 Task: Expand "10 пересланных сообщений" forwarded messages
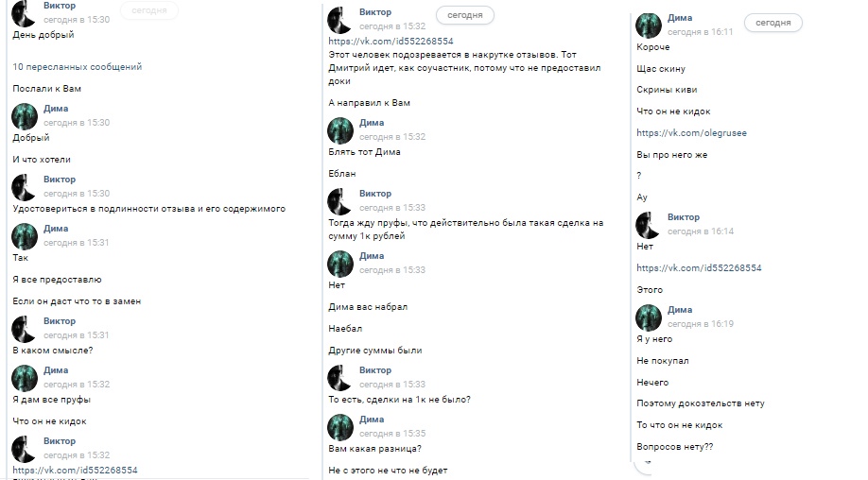point(78,67)
